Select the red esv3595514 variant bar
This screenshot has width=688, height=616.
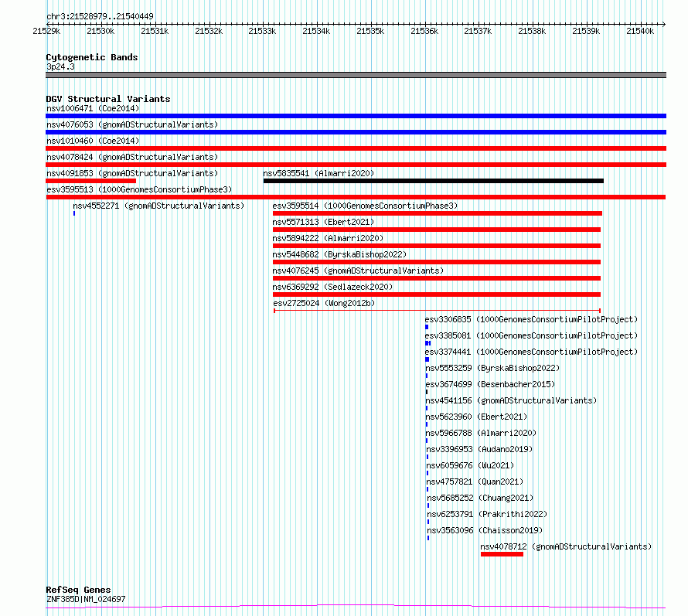tap(438, 213)
